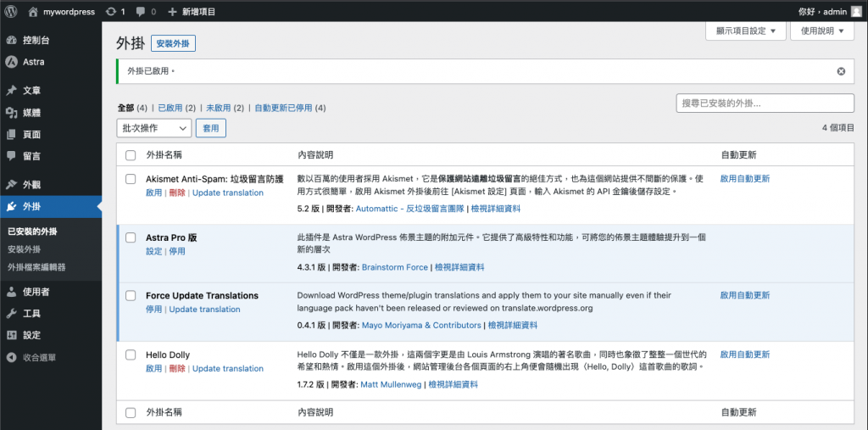Click the plus icon for 新增項目
This screenshot has height=430, width=868.
[172, 11]
